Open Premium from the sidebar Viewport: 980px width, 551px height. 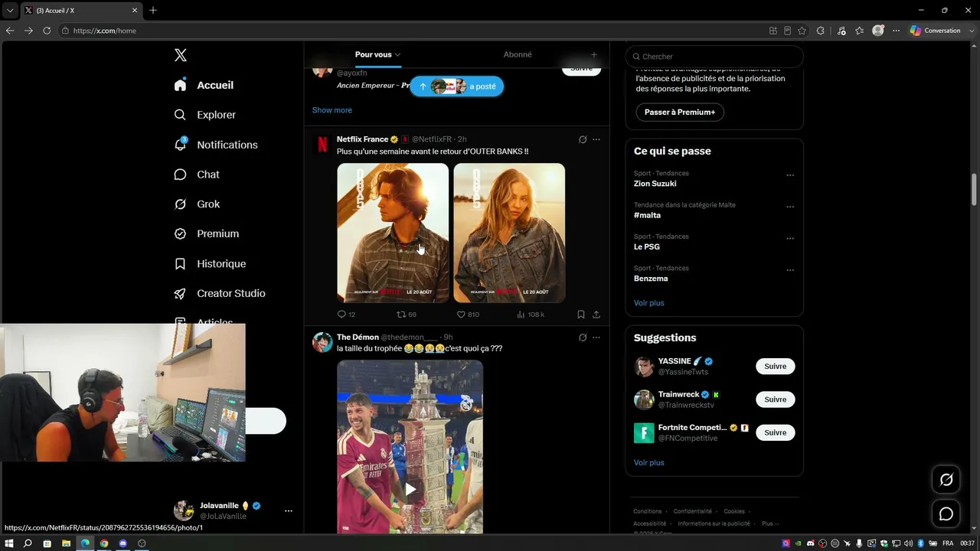(206, 233)
